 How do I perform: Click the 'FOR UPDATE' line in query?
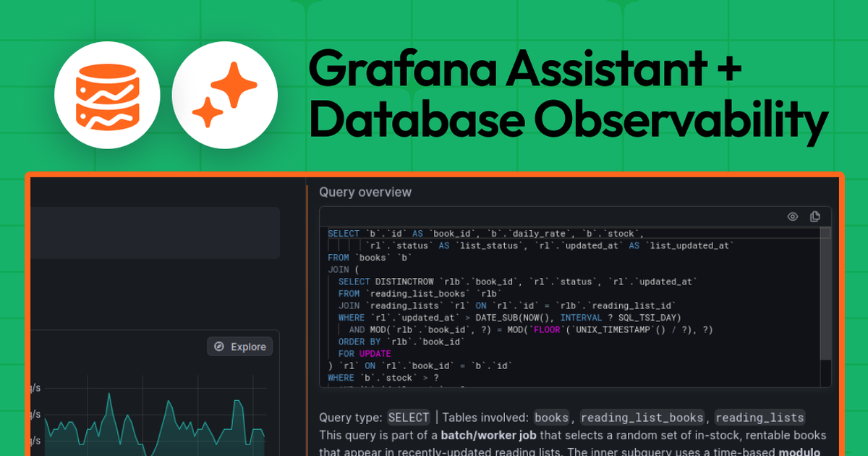365,354
